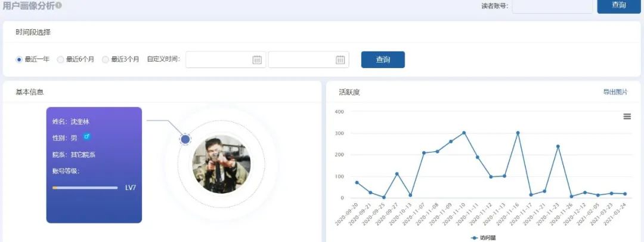Click the male gender symbol icon
This screenshot has height=242, width=644.
click(86, 136)
